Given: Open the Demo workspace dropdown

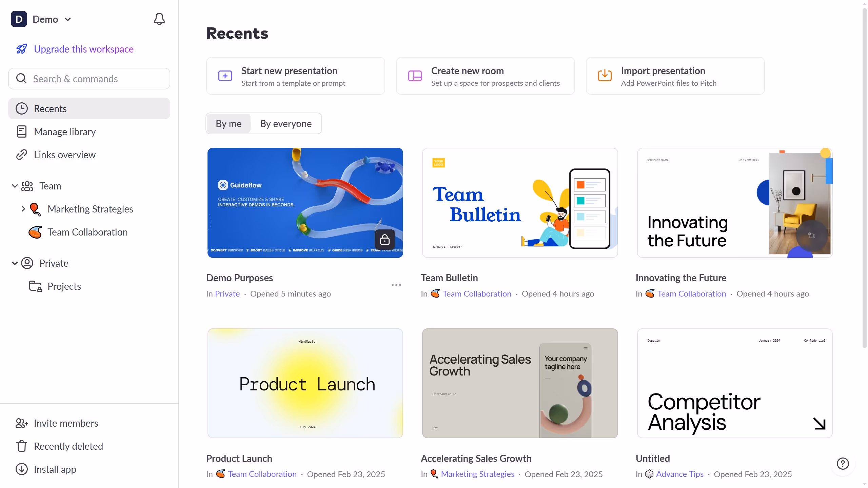Looking at the screenshot, I should coord(68,19).
